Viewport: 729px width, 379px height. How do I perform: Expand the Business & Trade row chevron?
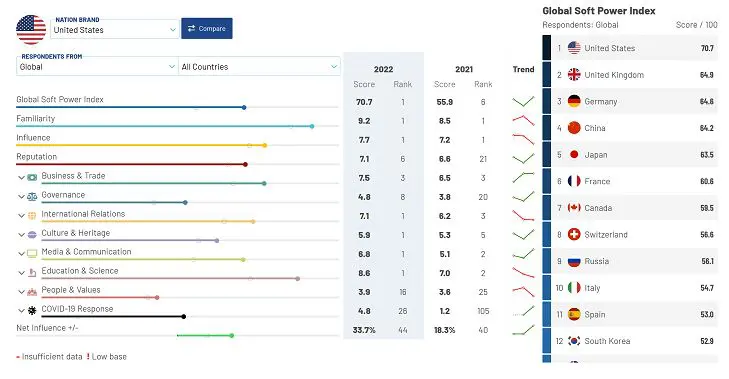tap(21, 177)
